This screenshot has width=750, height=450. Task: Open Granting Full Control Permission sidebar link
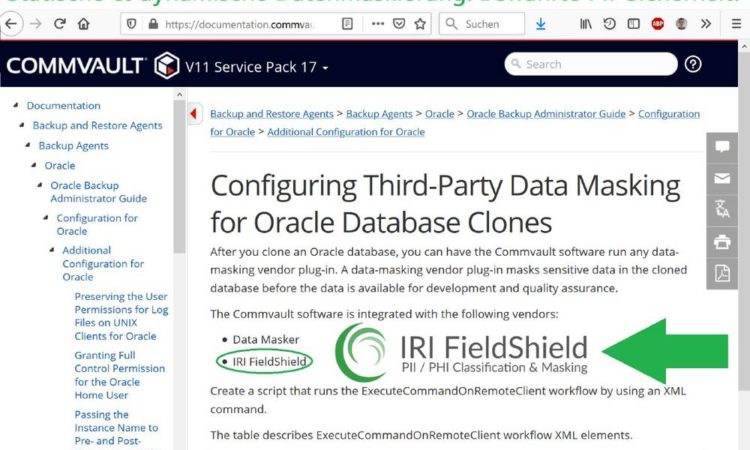(120, 375)
